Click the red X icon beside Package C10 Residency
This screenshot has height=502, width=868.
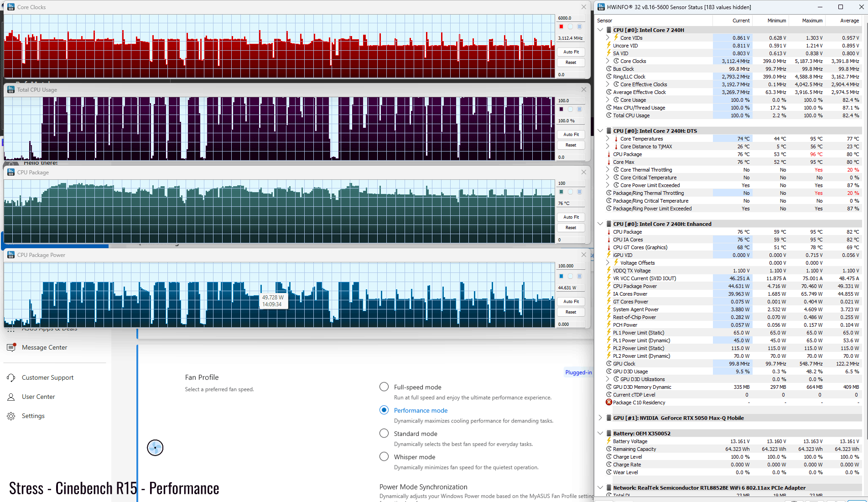coord(608,403)
